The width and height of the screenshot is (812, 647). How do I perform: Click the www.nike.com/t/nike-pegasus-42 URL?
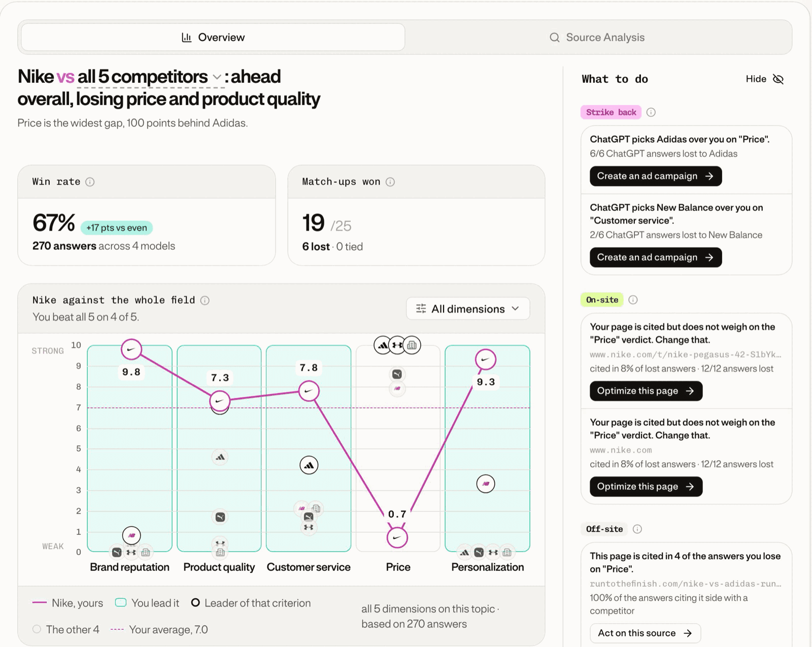pyautogui.click(x=686, y=354)
